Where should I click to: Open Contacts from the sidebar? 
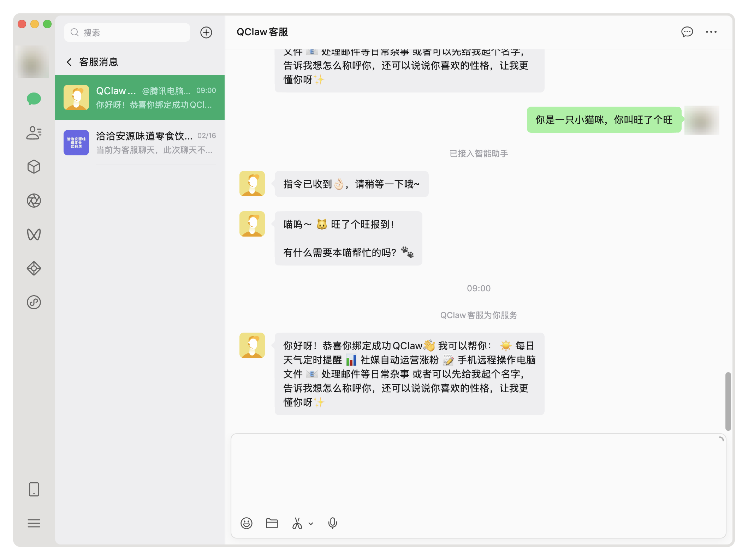pos(34,133)
